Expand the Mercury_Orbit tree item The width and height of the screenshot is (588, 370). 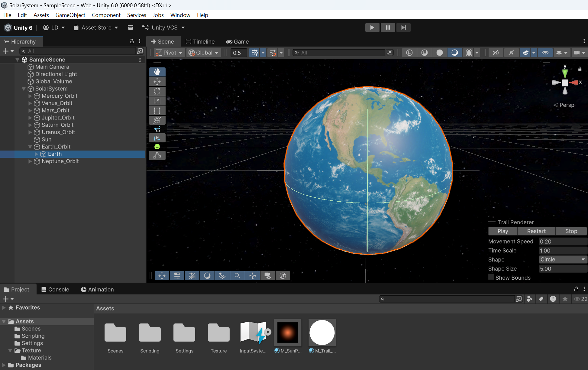pyautogui.click(x=30, y=96)
